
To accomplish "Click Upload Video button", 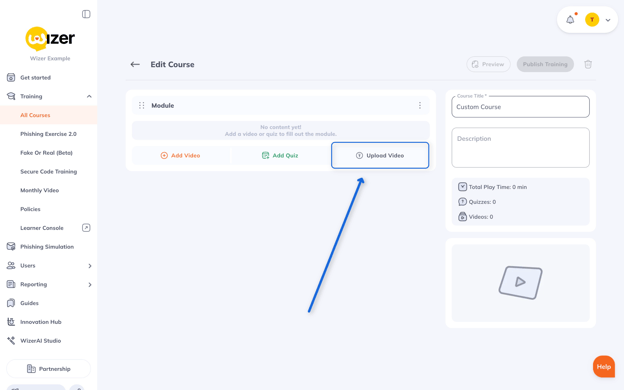I will (x=380, y=156).
